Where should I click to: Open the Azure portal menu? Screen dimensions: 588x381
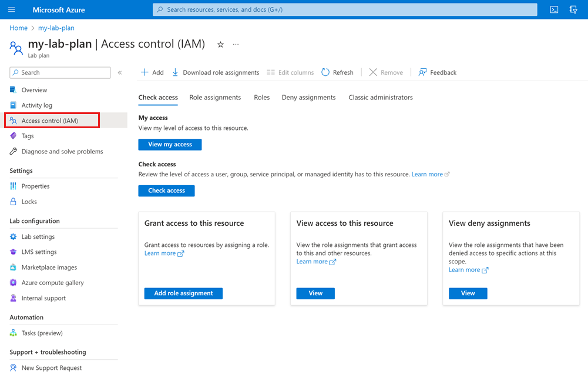[12, 9]
